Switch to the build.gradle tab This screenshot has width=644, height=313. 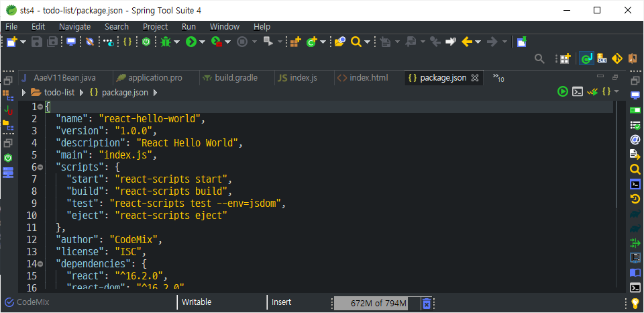[x=230, y=78]
